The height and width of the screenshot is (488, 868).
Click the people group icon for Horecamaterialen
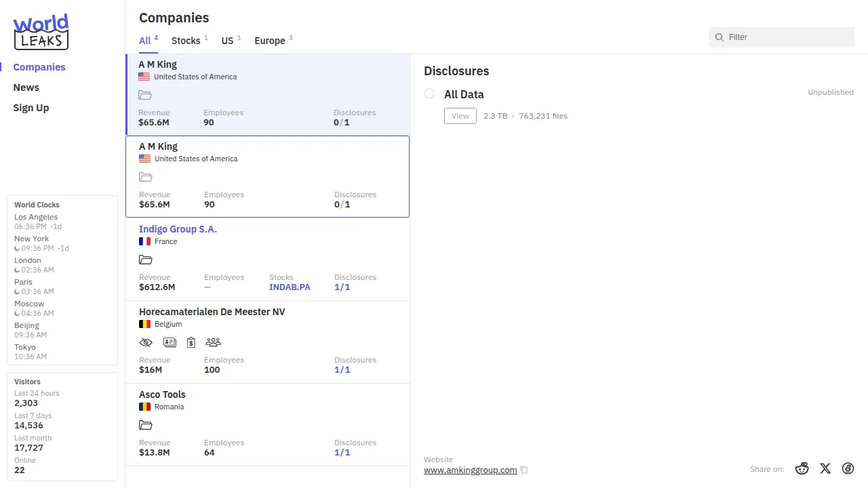pos(213,342)
